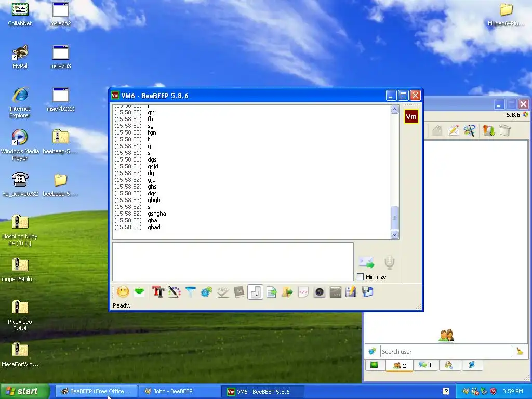Switch to the users tab showing 2
The height and width of the screenshot is (399, 532).
point(399,365)
